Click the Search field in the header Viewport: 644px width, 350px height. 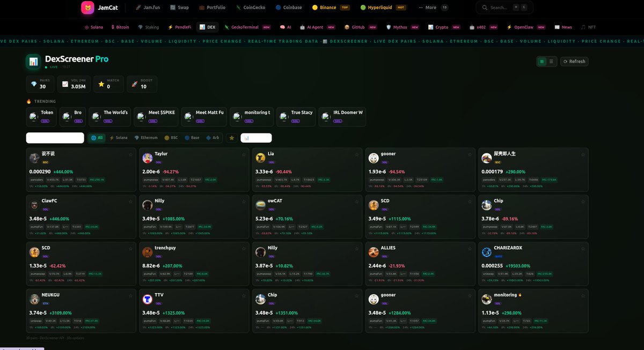coord(504,8)
